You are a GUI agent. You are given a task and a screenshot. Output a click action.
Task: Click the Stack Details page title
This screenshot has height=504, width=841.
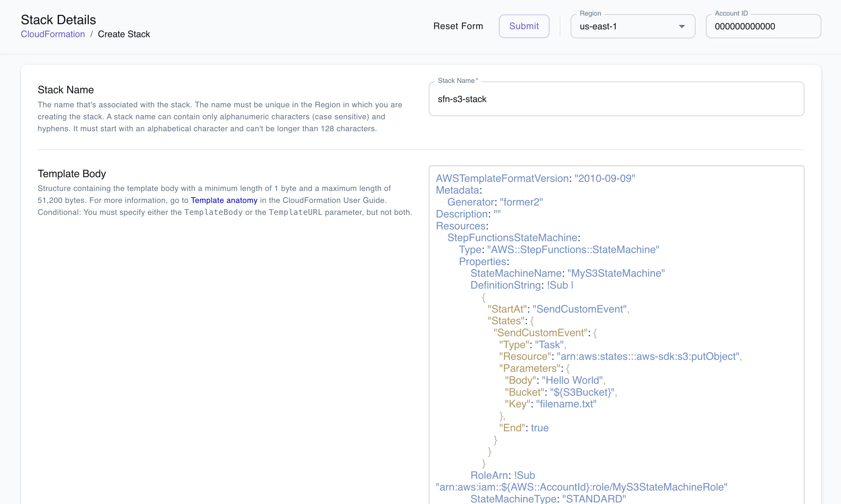point(58,19)
